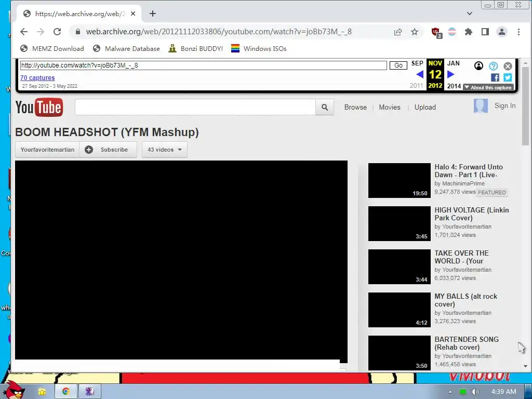
Task: Open Chrome's three-dot menu
Action: 518,32
